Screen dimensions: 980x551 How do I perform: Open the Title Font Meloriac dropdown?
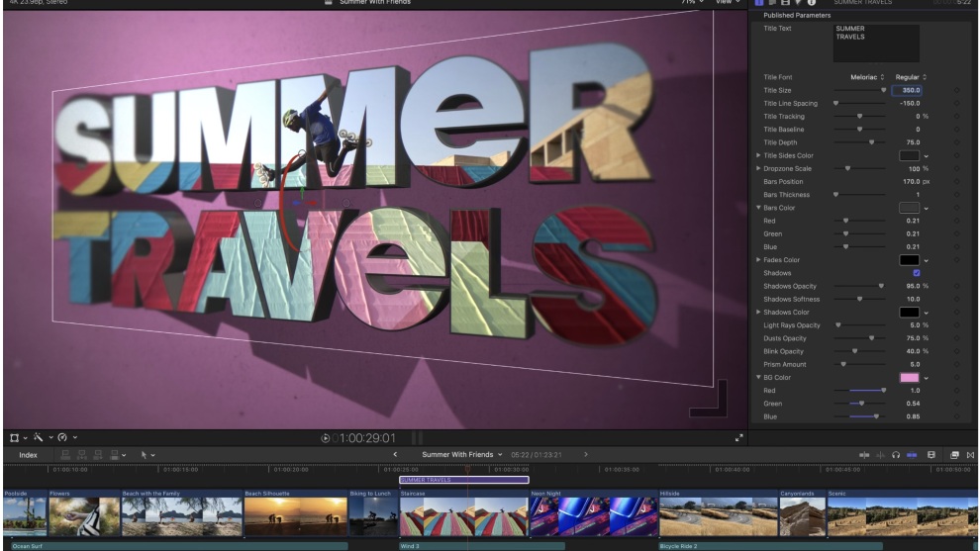click(867, 77)
